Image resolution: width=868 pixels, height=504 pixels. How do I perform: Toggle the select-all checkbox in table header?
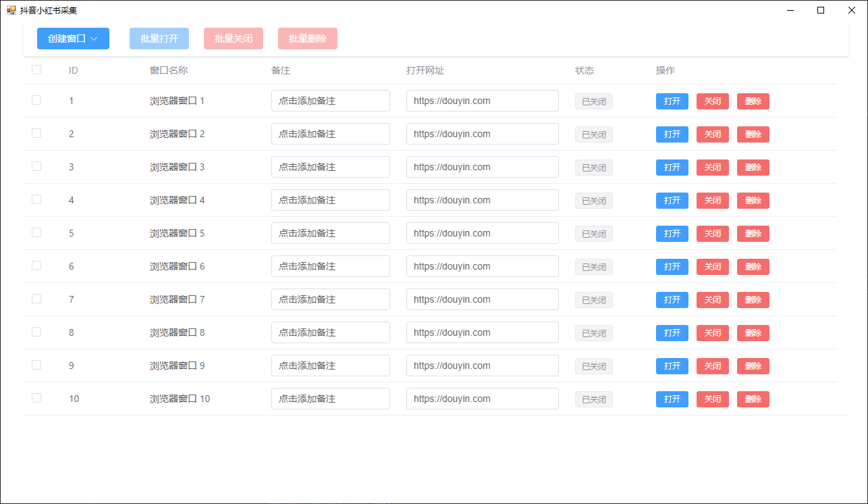coord(36,70)
